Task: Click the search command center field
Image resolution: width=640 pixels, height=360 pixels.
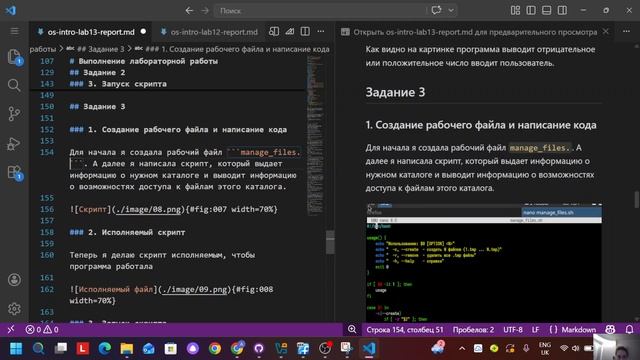Action: 320,11
